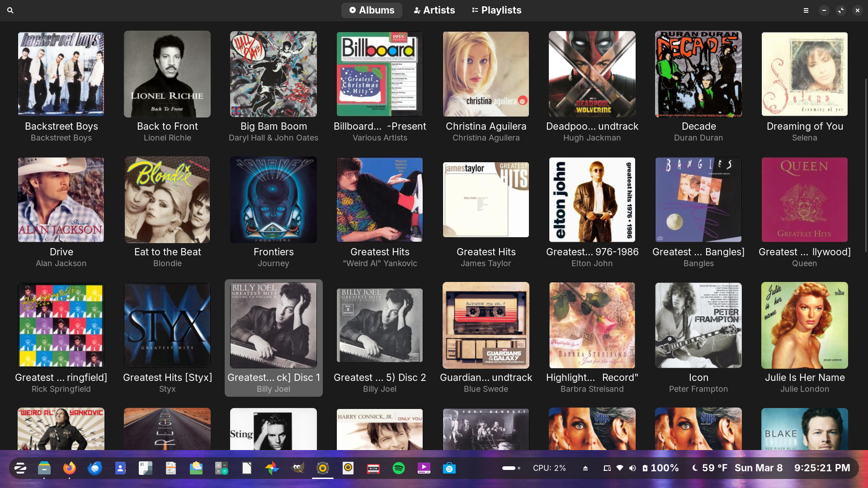The height and width of the screenshot is (488, 868).
Task: Open the Thunderbird mail icon
Action: pyautogui.click(x=95, y=468)
